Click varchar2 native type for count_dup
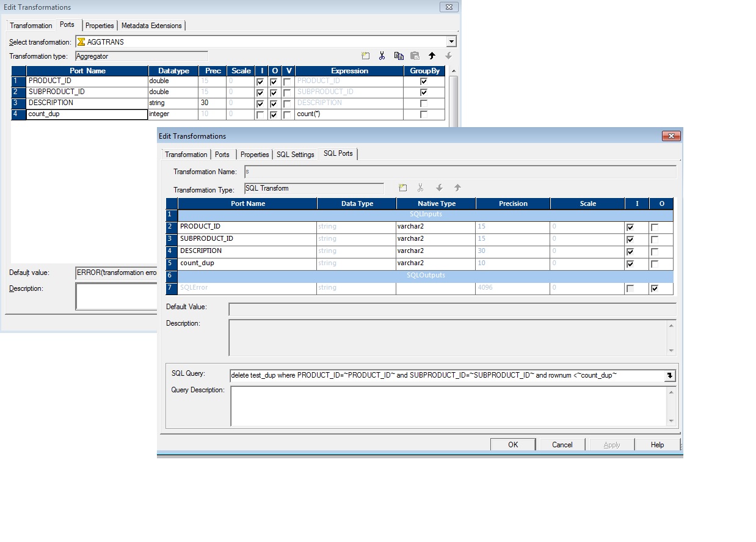The height and width of the screenshot is (542, 756). click(x=435, y=263)
